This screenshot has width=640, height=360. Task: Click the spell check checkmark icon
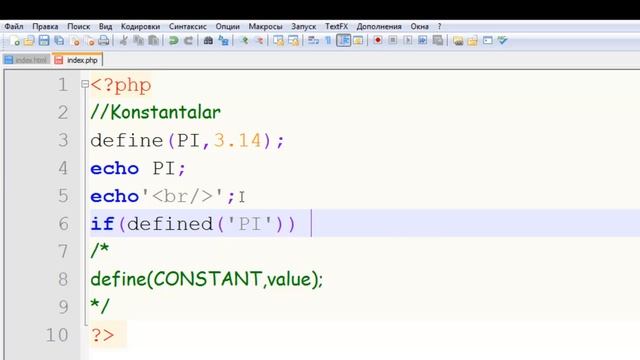click(502, 40)
